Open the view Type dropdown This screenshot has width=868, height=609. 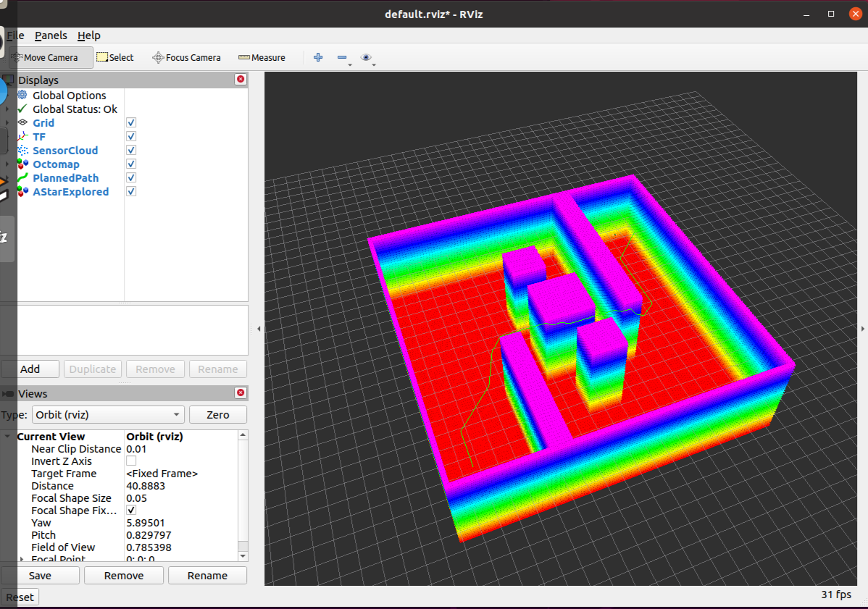tap(108, 415)
